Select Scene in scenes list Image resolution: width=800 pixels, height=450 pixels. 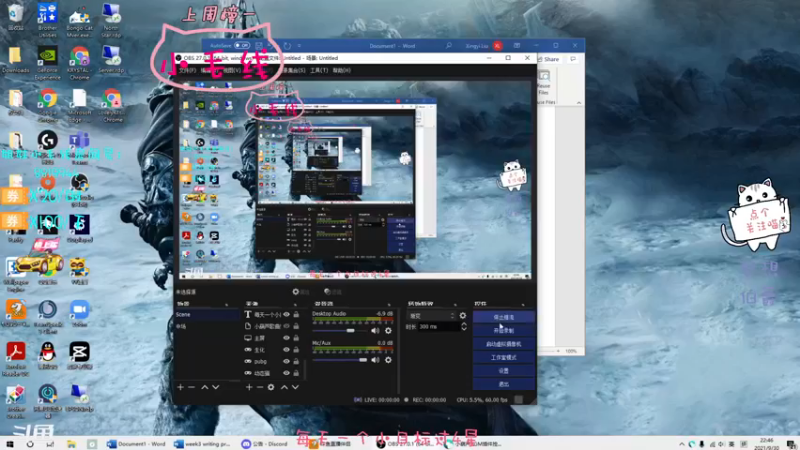pos(207,314)
